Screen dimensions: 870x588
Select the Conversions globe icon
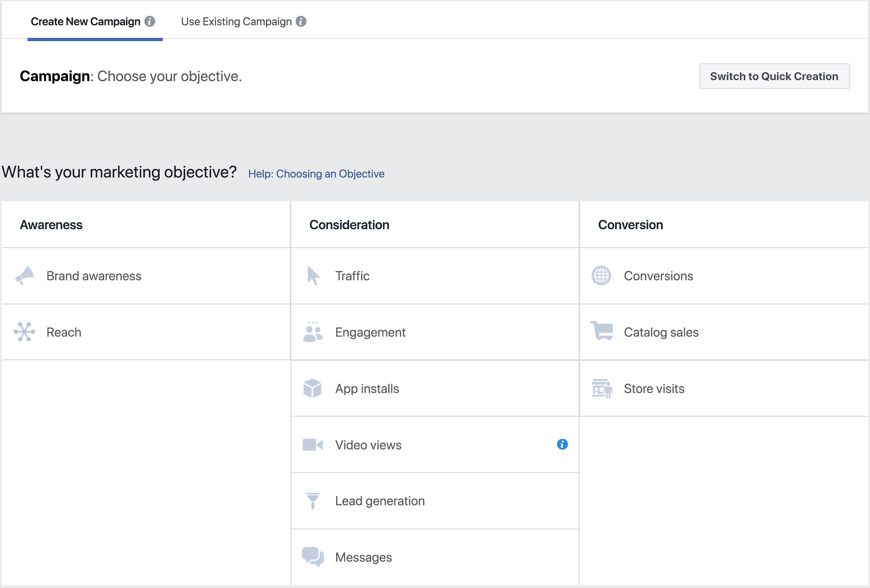coord(600,275)
